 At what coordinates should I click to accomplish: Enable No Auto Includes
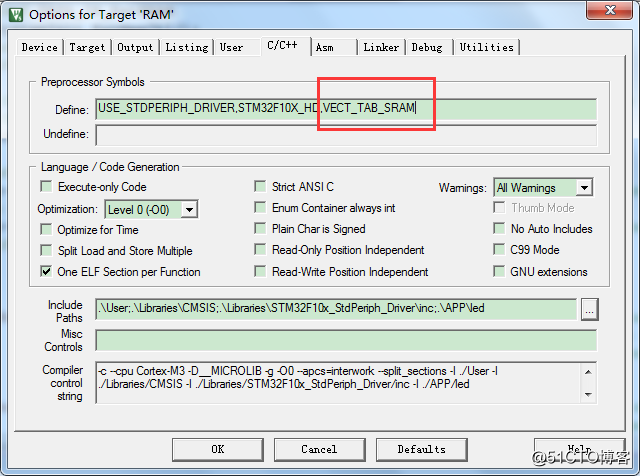click(x=499, y=229)
